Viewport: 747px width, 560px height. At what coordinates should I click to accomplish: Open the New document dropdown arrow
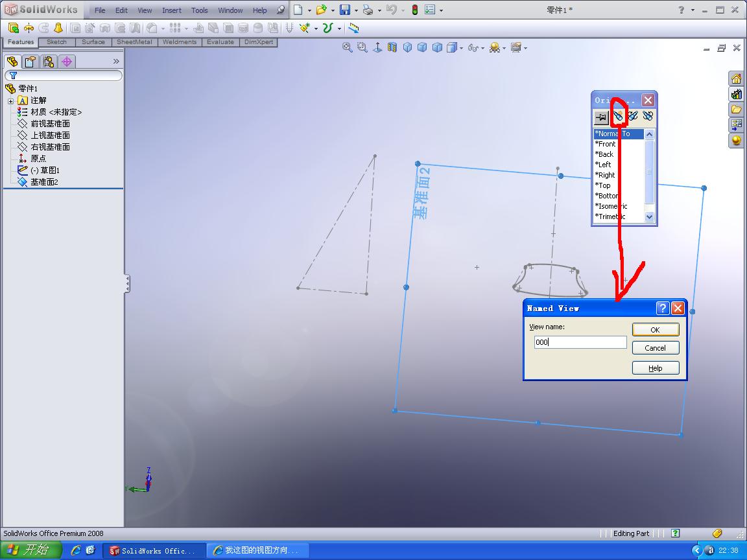coord(309,10)
